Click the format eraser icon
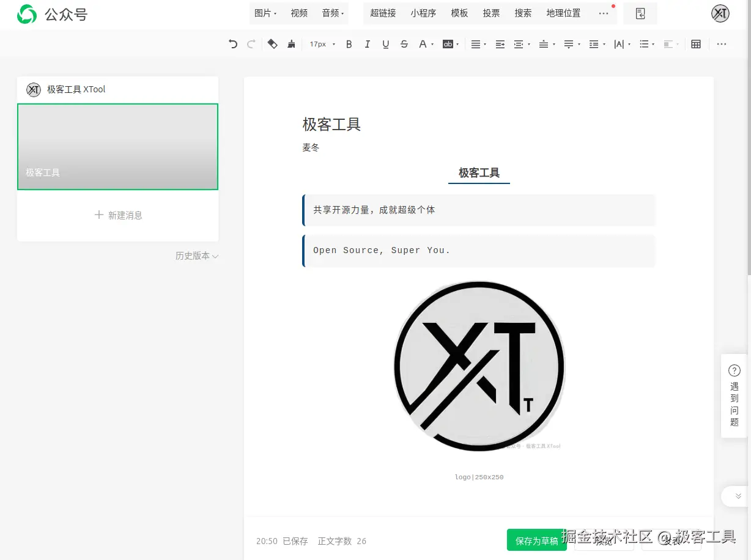 273,43
